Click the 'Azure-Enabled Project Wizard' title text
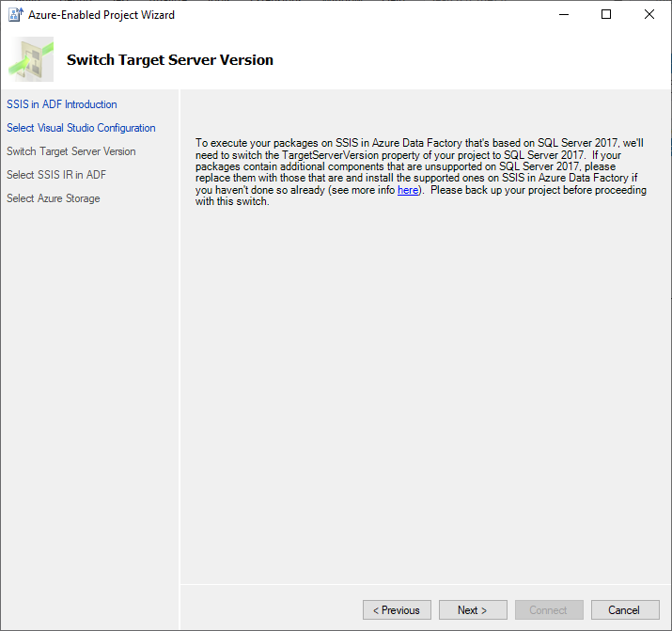672x631 pixels. pyautogui.click(x=102, y=15)
